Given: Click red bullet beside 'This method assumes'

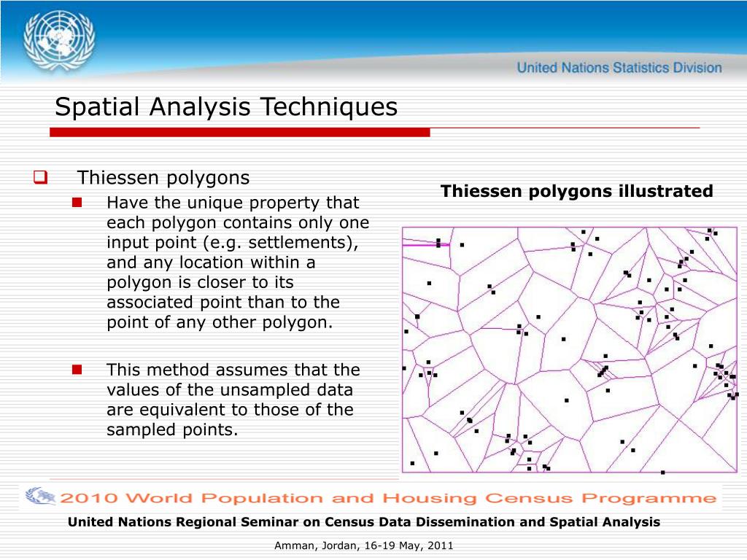Looking at the screenshot, I should pos(77,370).
